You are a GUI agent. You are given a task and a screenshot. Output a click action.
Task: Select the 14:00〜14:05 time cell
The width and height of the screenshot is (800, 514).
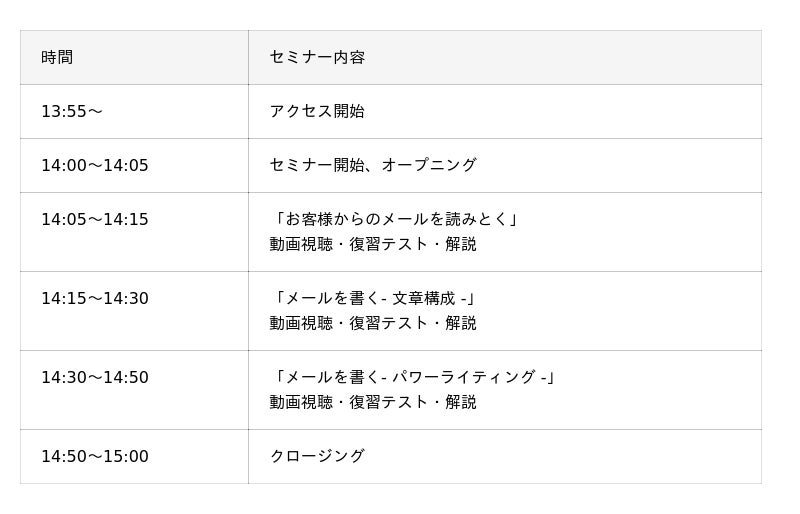[94, 165]
